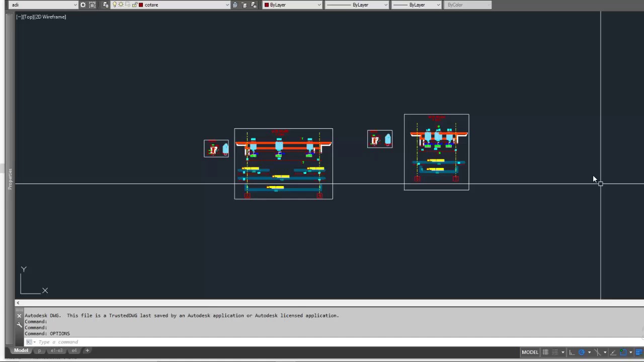Click the dashed-square icon beside the gear
644x362 pixels.
(93, 5)
